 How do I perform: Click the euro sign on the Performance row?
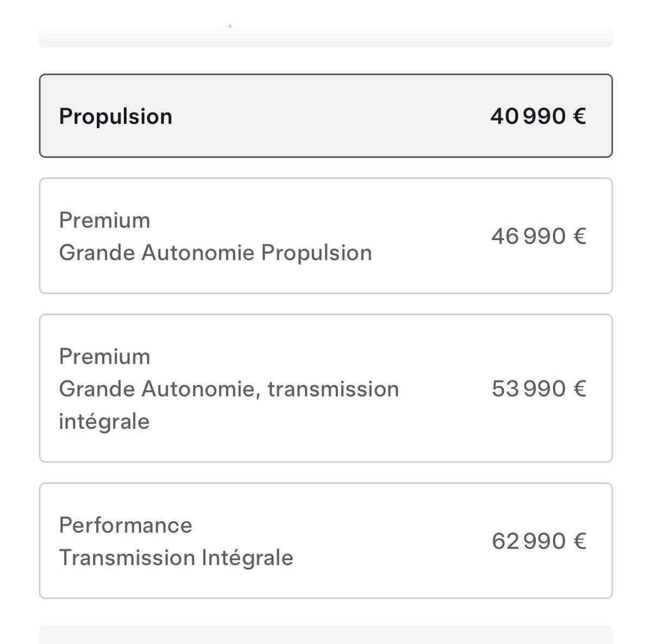pos(579,541)
